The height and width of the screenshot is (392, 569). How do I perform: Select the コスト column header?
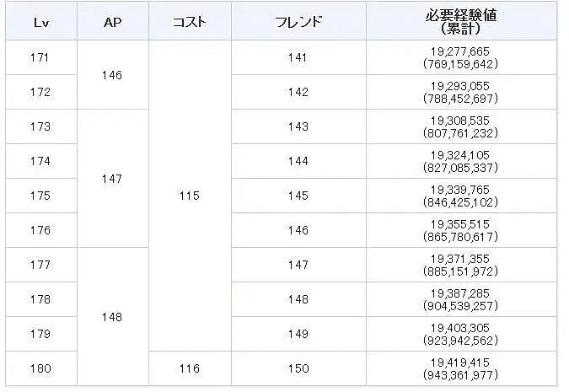tap(190, 22)
